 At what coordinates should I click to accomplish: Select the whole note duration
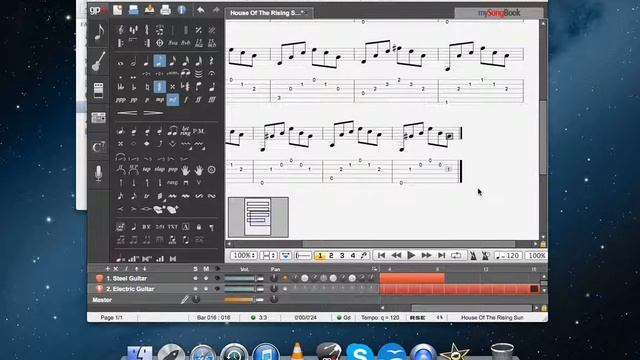tap(120, 63)
